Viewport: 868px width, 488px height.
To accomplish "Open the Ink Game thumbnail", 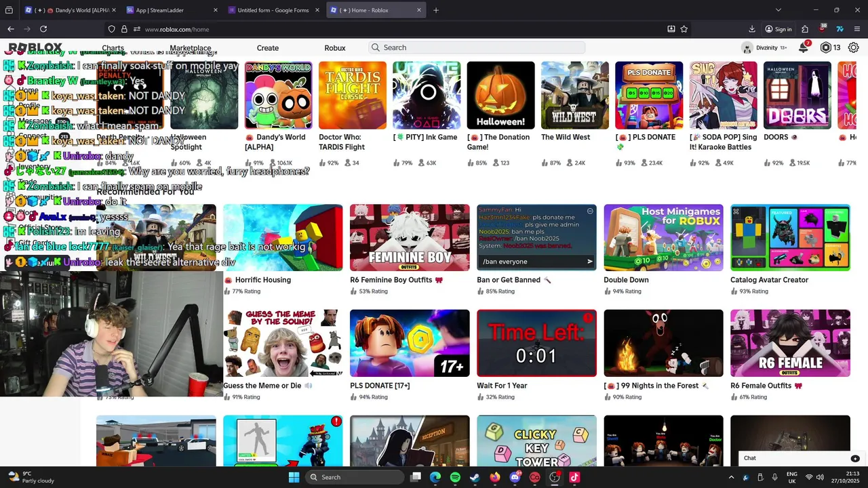I will click(427, 95).
